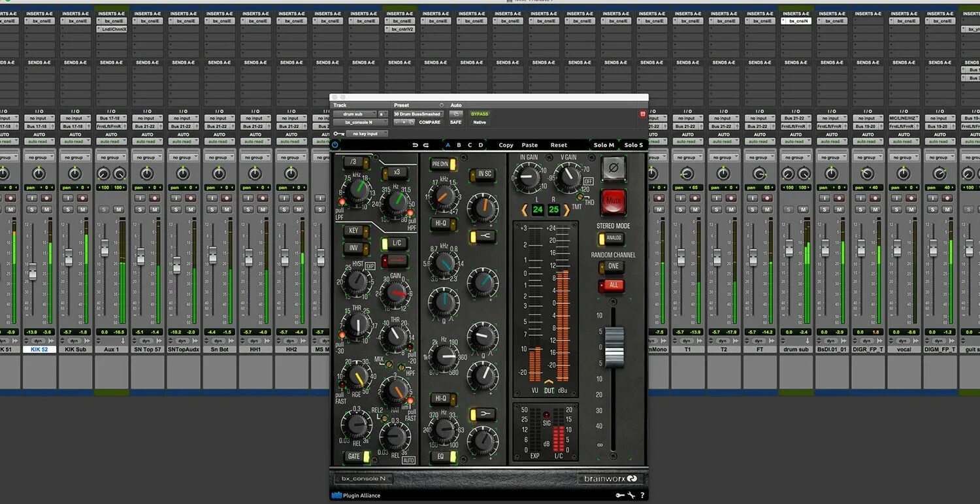Screen dimensions: 980x504
Task: Click the SAFE button
Action: tap(455, 122)
